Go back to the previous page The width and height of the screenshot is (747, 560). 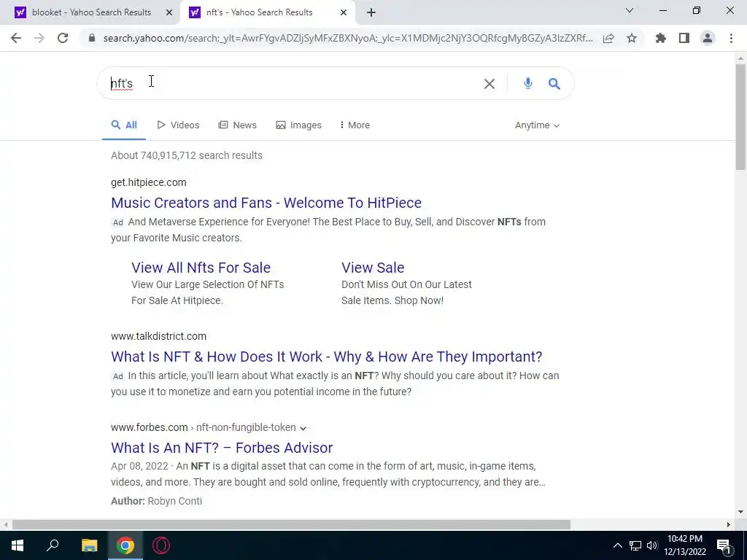click(16, 38)
